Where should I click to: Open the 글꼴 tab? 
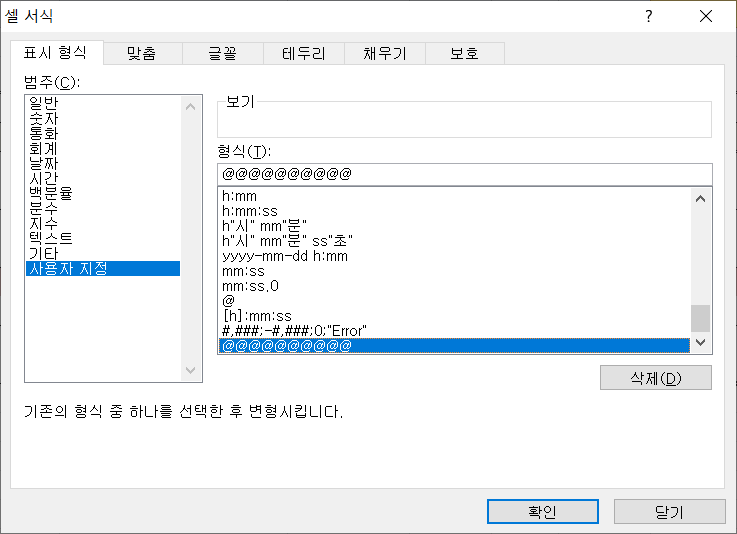[x=222, y=53]
